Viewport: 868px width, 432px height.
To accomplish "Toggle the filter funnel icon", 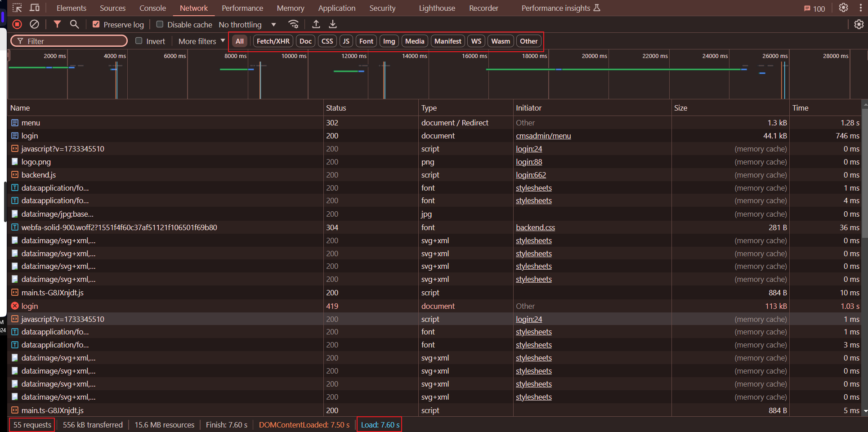I will coord(57,24).
